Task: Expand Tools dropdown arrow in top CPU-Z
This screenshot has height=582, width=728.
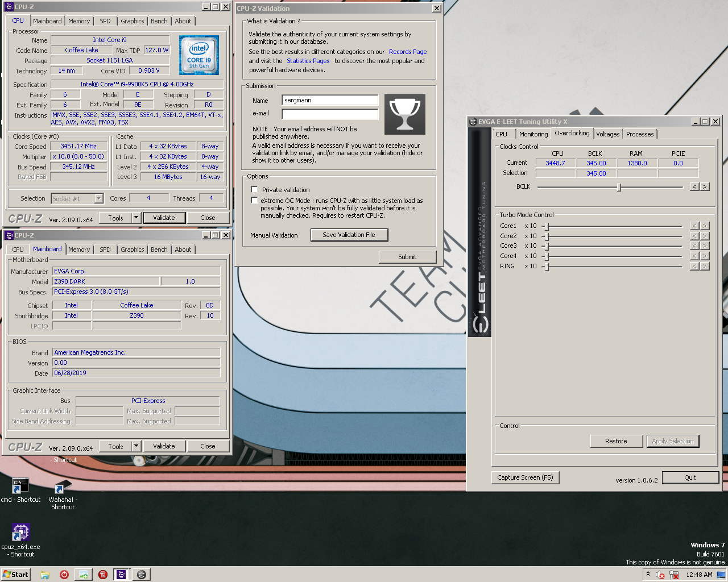Action: (136, 218)
